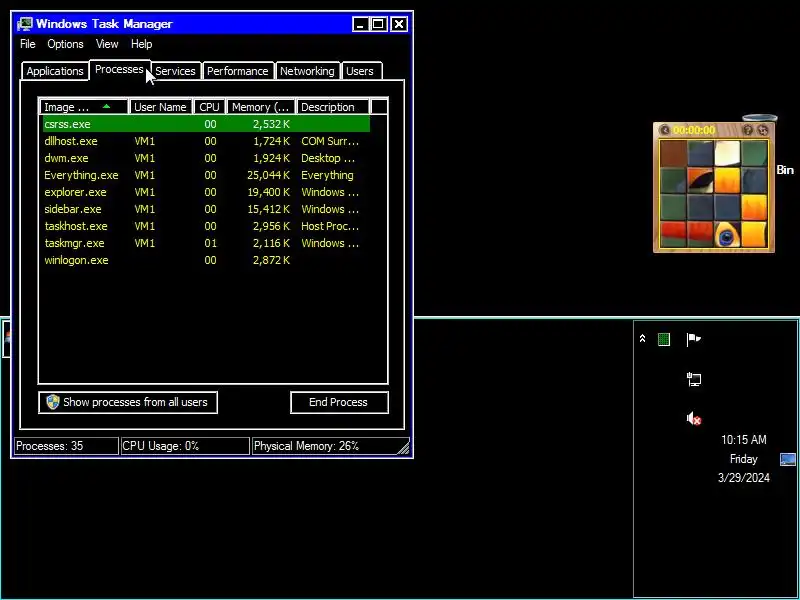The image size is (800, 600).
Task: Click the 19,400 K memory value
Action: pyautogui.click(x=268, y=192)
